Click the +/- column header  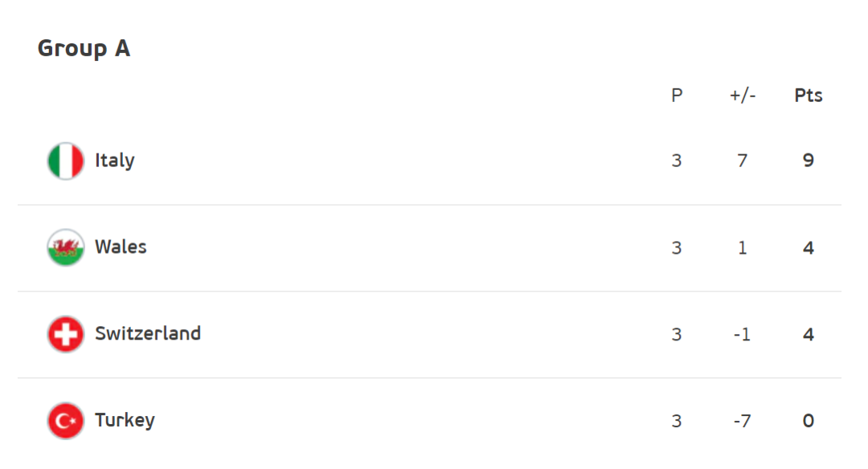743,96
